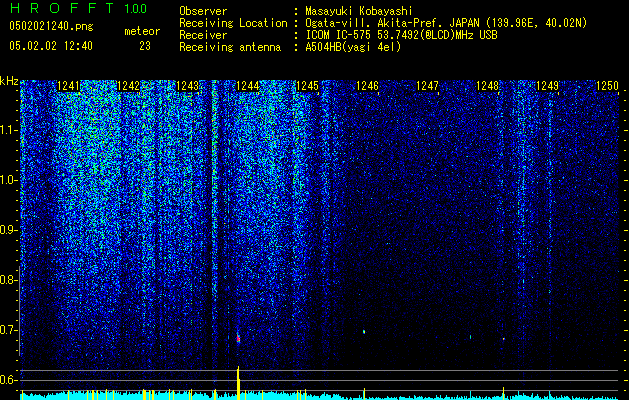This screenshot has width=629, height=400.
Task: Click the 1250 time marker
Action: (607, 86)
